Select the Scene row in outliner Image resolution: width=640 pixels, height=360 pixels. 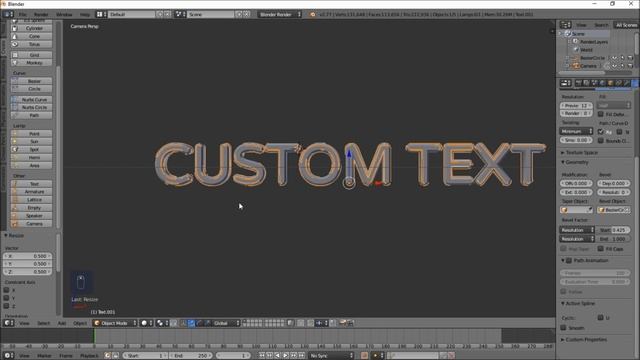[578, 33]
